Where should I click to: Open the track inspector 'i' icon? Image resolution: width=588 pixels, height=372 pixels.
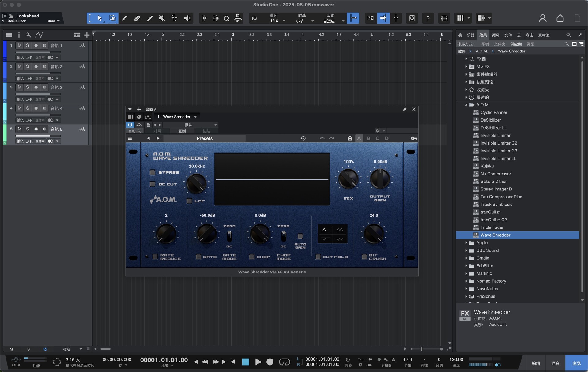19,35
